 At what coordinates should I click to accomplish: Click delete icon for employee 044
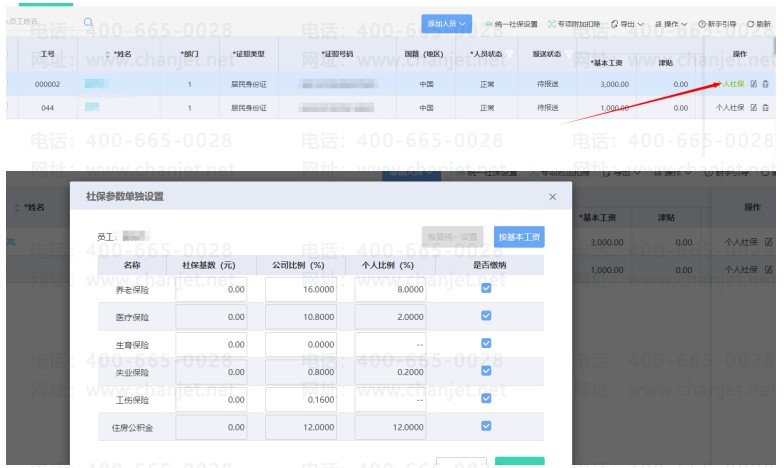pos(766,108)
